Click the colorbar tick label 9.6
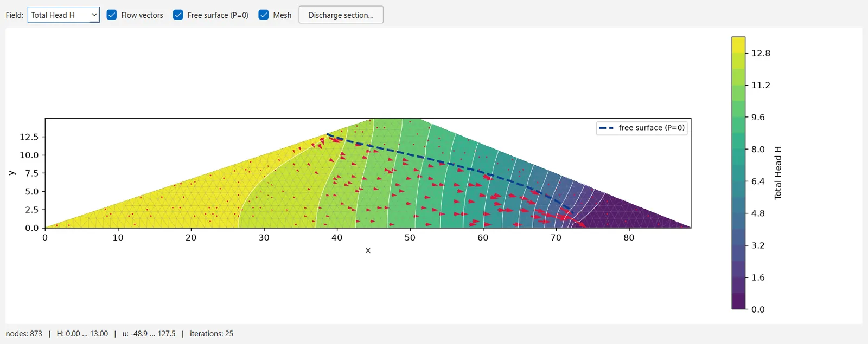Screen dimensions: 868x344 click(758, 117)
